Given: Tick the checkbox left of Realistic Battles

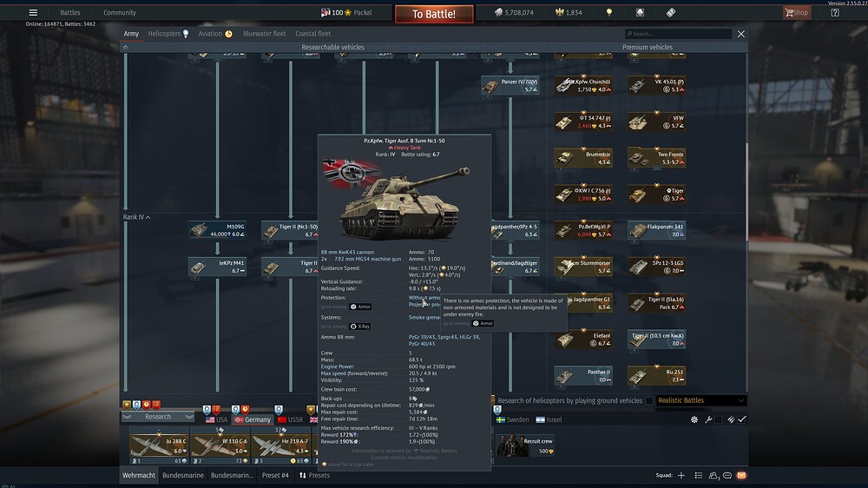Looking at the screenshot, I should pos(649,400).
